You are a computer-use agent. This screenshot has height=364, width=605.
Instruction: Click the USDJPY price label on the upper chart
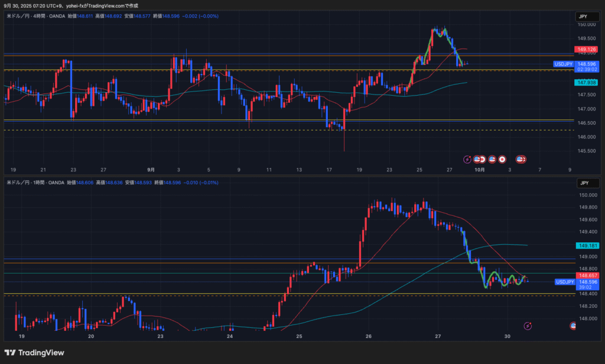click(x=564, y=64)
